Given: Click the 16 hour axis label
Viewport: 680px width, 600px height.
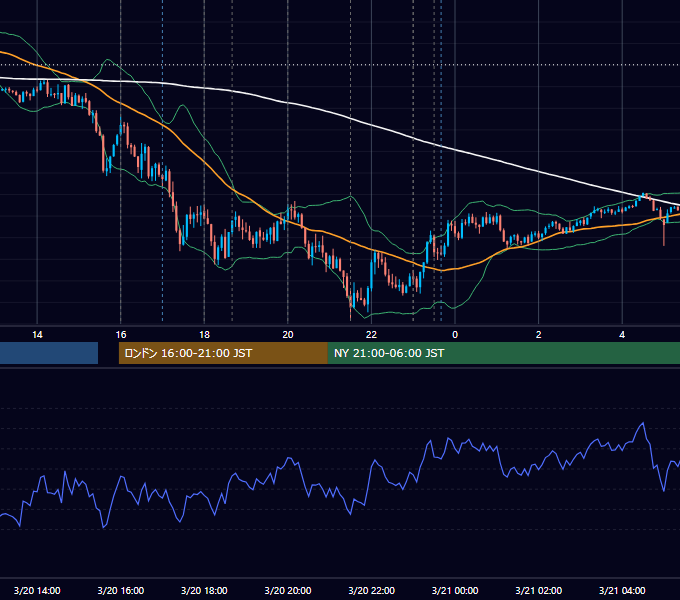Looking at the screenshot, I should (121, 335).
